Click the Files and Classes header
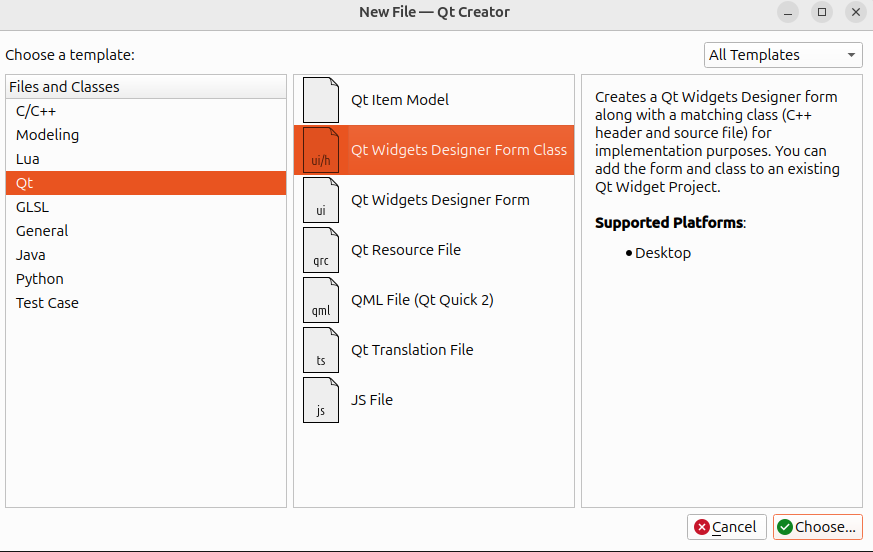Image resolution: width=873 pixels, height=552 pixels. [146, 87]
